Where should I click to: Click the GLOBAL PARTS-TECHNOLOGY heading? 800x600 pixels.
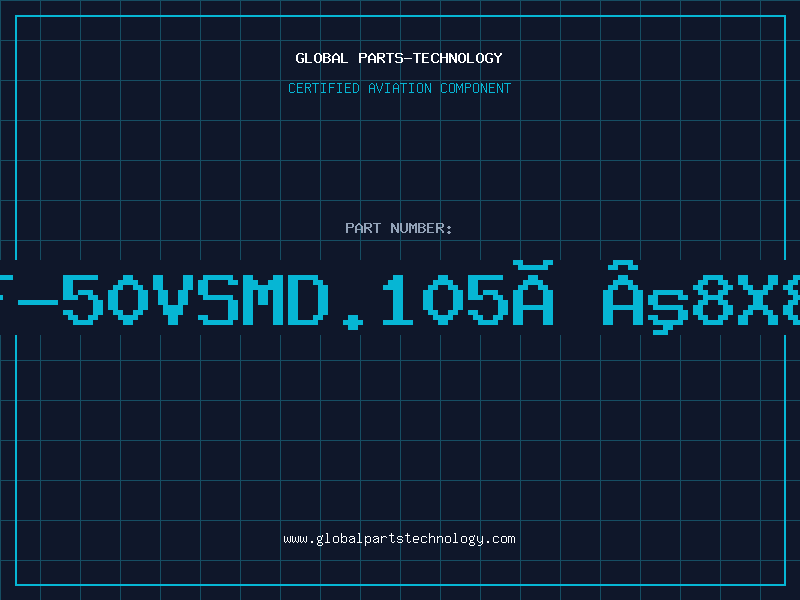(399, 58)
